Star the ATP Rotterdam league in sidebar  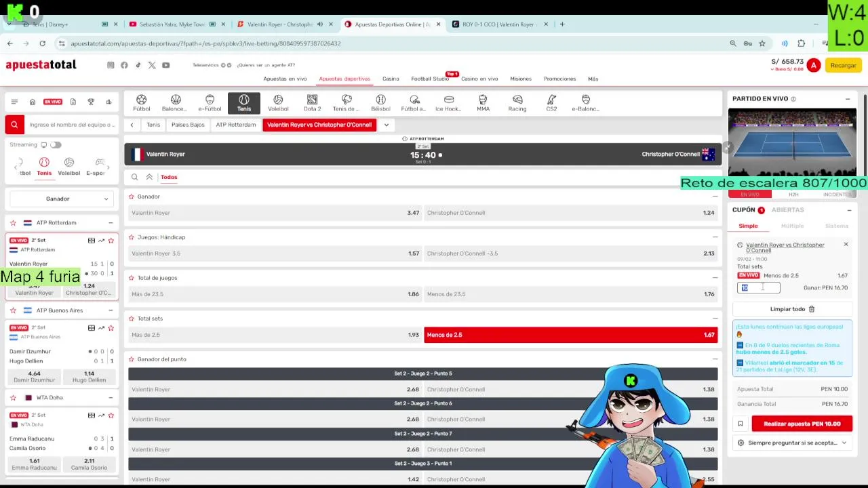pos(12,222)
